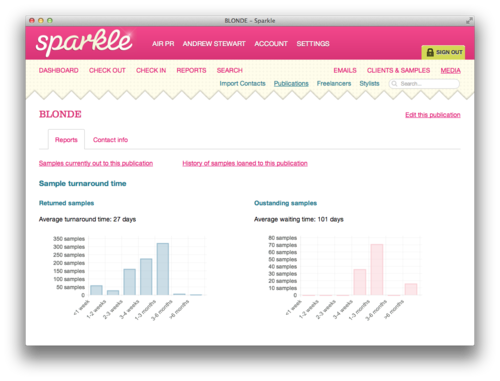Click the Sparkle logo
The height and width of the screenshot is (381, 500).
tap(84, 42)
